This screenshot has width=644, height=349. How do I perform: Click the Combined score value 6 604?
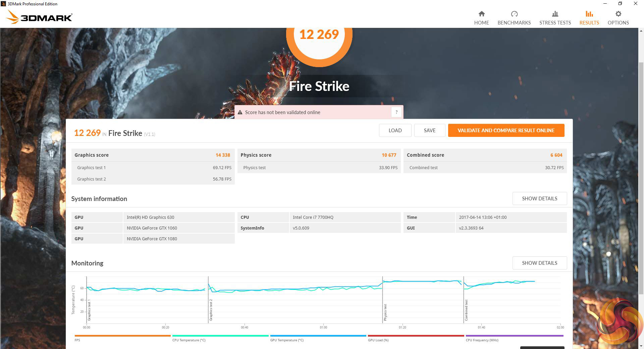point(556,155)
